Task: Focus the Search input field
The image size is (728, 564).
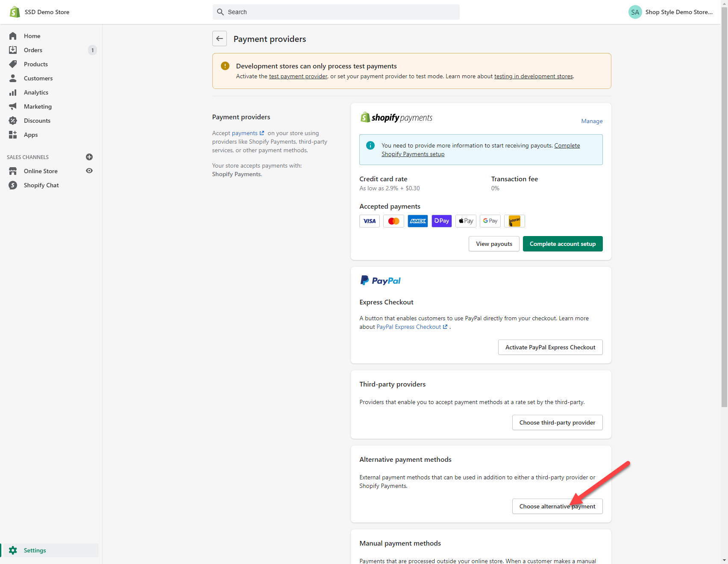Action: (336, 12)
